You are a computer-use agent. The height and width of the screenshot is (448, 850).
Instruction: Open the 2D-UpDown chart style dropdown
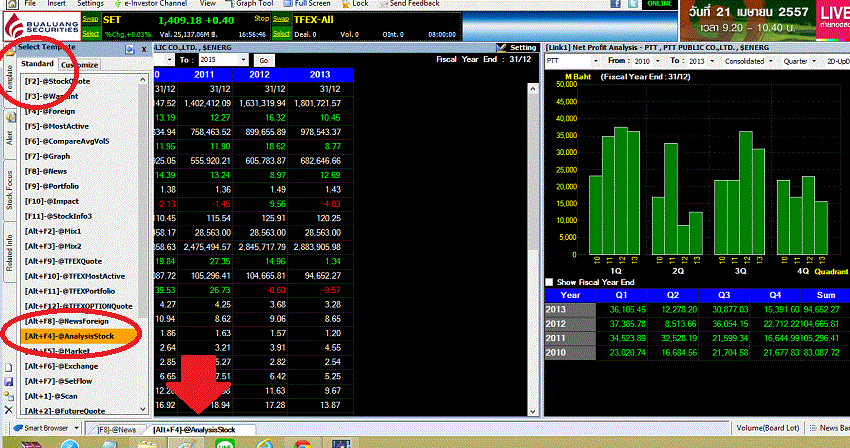(x=838, y=61)
